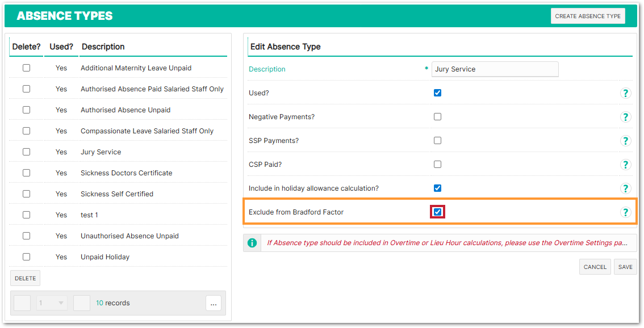
Task: Open the ellipsis options in the pager
Action: [214, 303]
